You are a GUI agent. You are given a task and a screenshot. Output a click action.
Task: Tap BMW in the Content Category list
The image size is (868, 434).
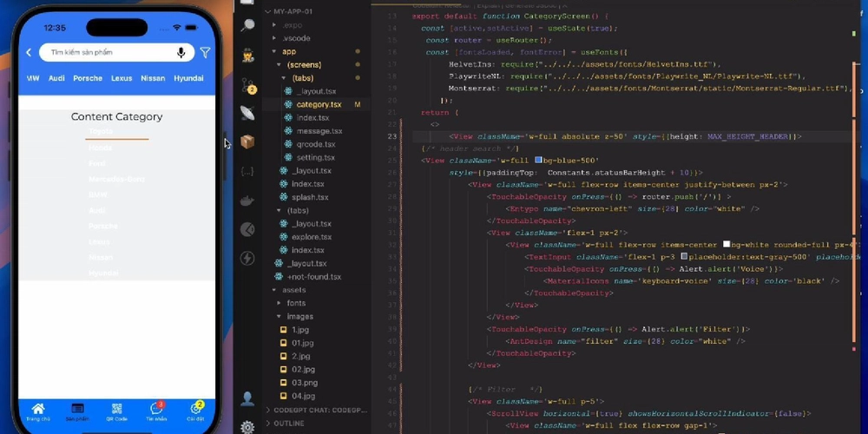tap(98, 194)
